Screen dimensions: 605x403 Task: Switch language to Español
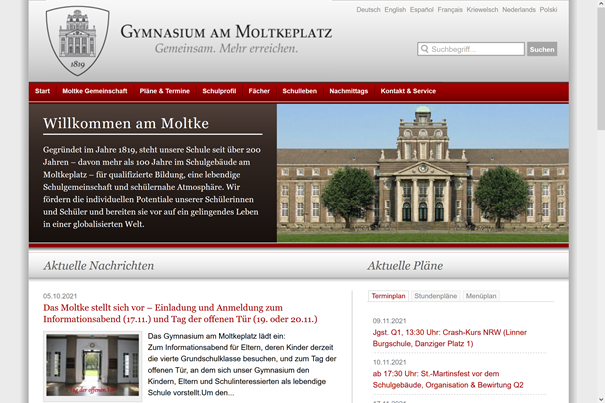coord(422,10)
